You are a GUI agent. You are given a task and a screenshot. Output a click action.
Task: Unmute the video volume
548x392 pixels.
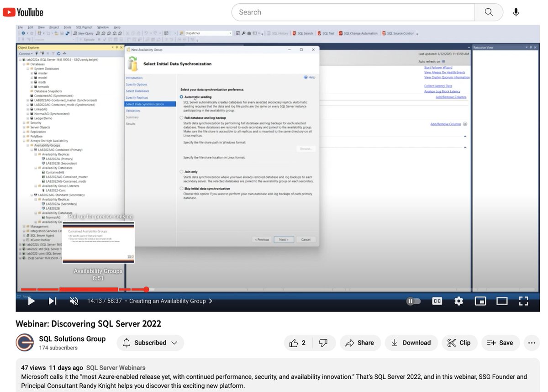coord(74,301)
